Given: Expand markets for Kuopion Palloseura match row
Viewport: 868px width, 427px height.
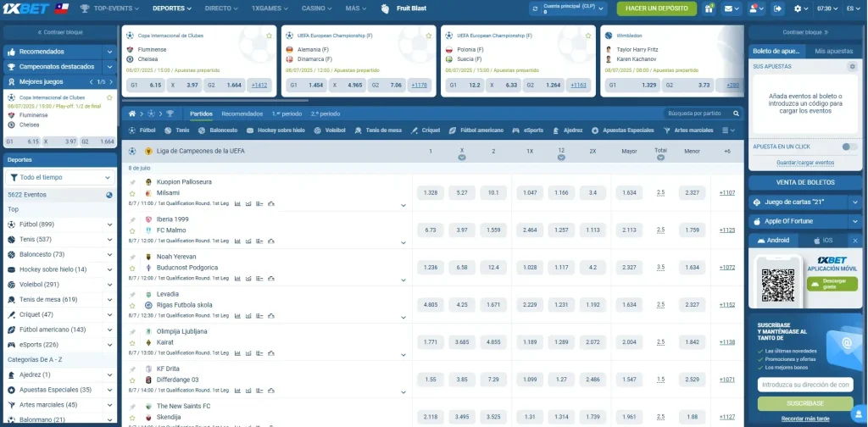Looking at the screenshot, I should point(403,206).
